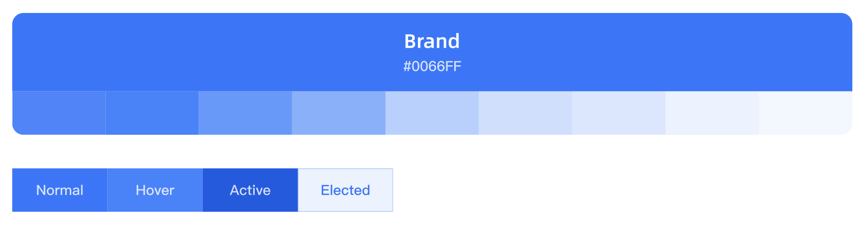Click white gap between palette and state buttons
Viewport: 868px width, 228px height.
click(432, 151)
